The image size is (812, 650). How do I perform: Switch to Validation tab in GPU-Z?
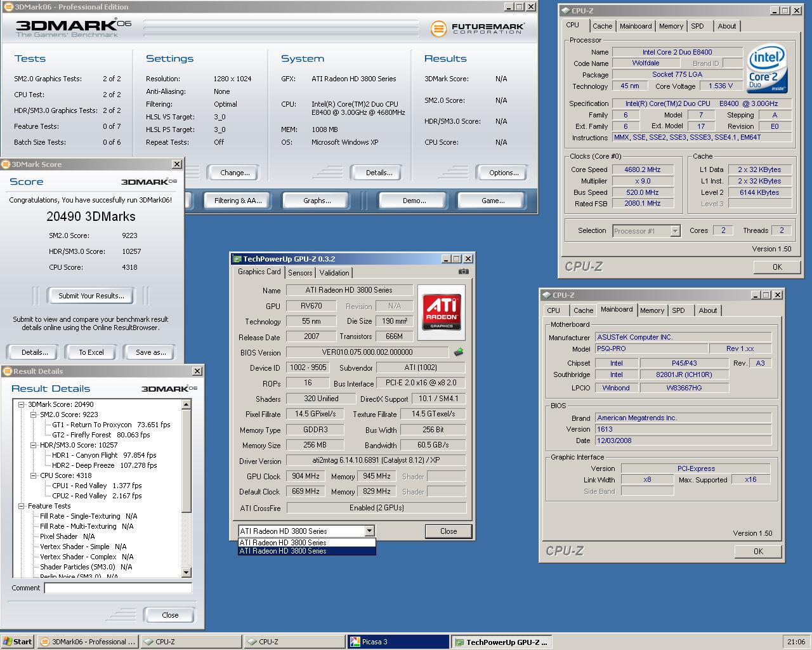[x=334, y=273]
